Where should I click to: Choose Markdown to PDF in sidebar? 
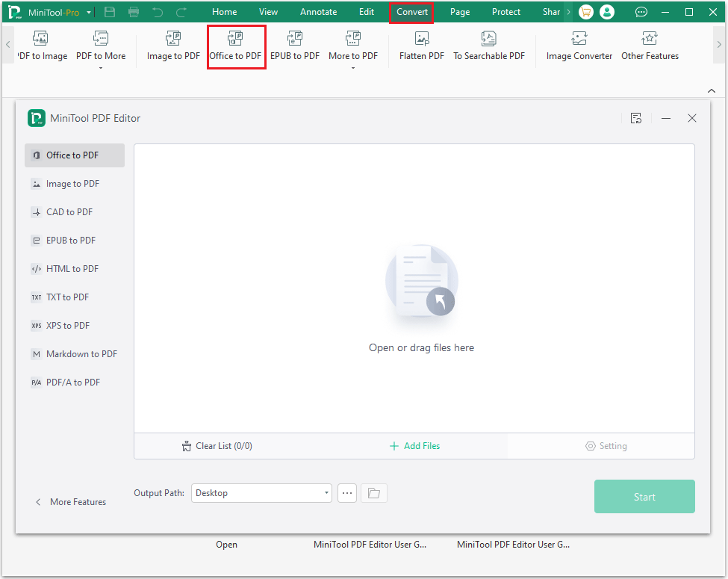point(74,353)
